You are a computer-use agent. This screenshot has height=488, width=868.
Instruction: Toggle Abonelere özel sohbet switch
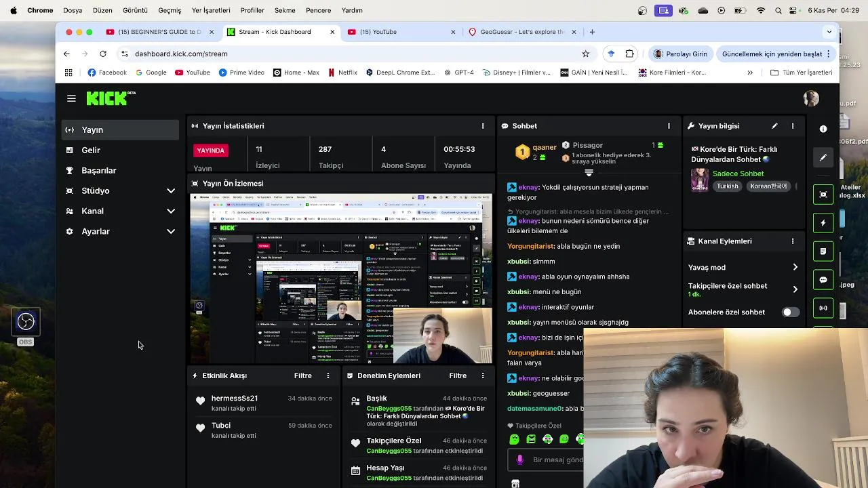(x=790, y=312)
